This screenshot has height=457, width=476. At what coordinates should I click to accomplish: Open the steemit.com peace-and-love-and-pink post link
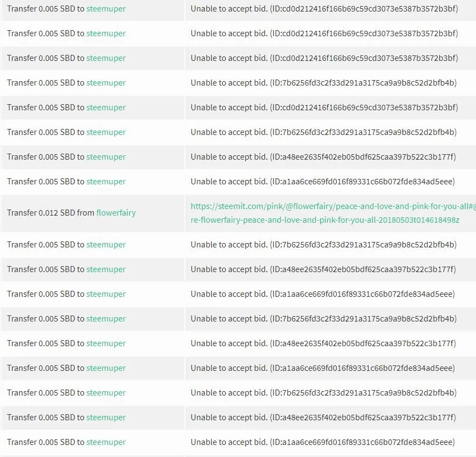tap(333, 213)
